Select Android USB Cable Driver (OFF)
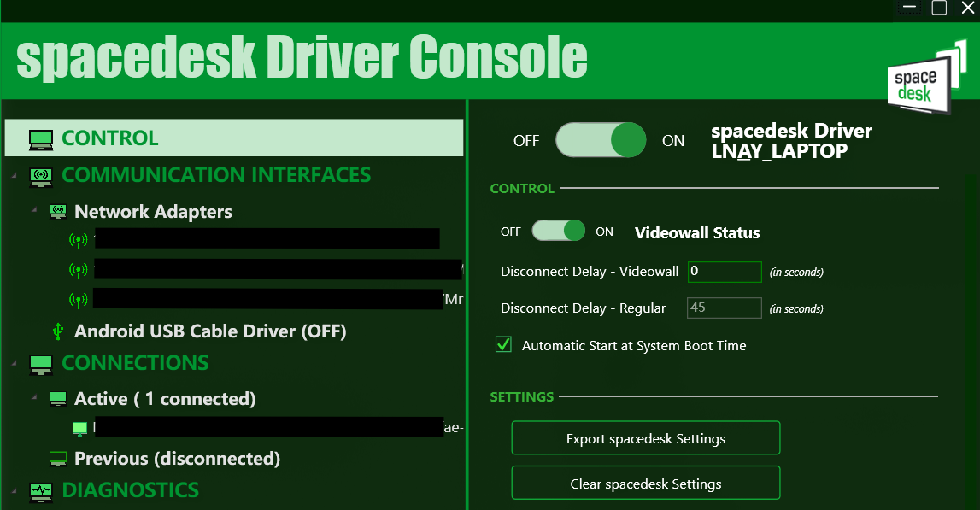 click(210, 331)
